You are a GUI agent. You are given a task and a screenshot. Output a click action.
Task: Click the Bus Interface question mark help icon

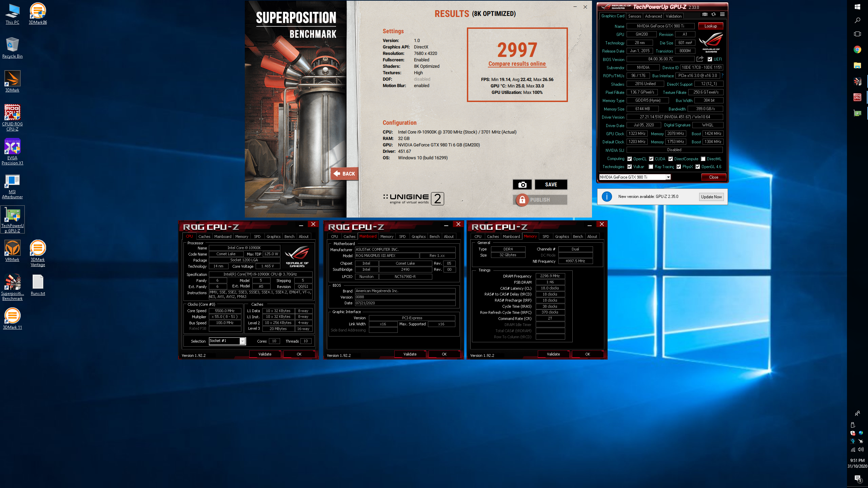[722, 76]
